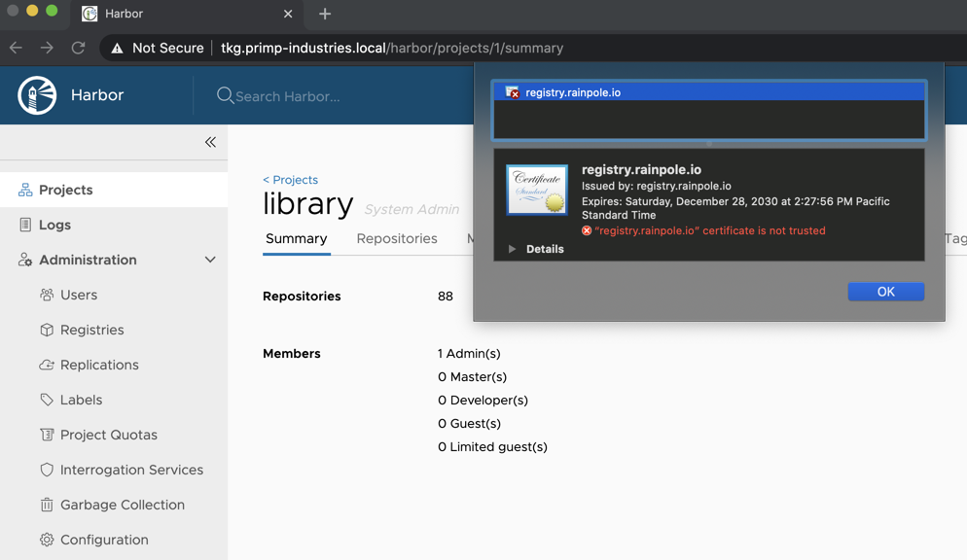The width and height of the screenshot is (967, 560).
Task: Click the Configuration gear icon
Action: [47, 540]
